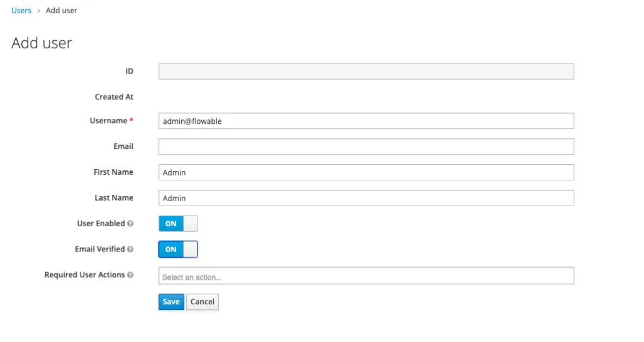Toggle the User Enabled switch off

178,224
